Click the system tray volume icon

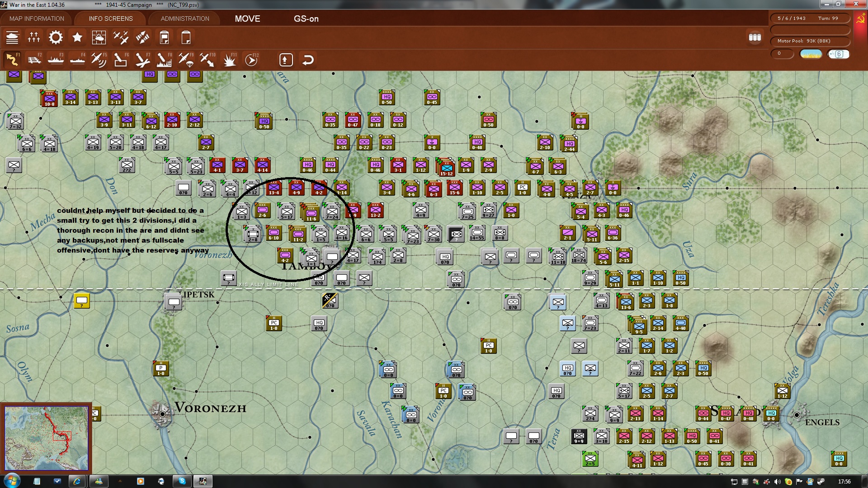[x=778, y=482]
